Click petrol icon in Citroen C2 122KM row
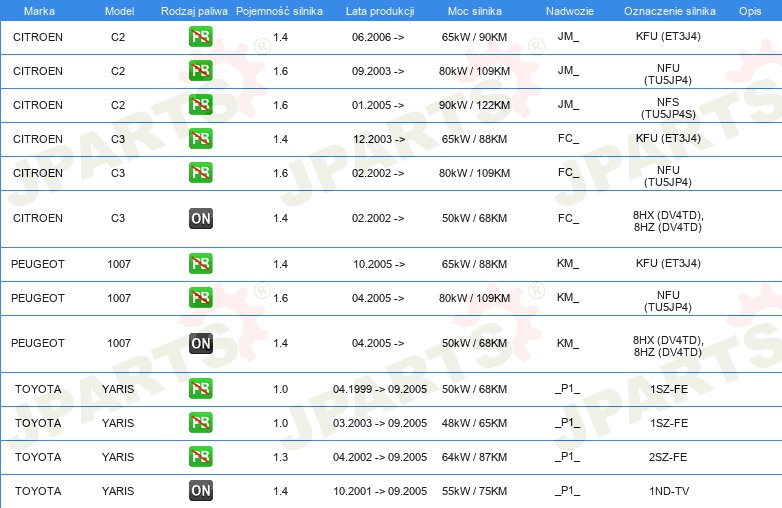This screenshot has height=508, width=782. [x=200, y=105]
